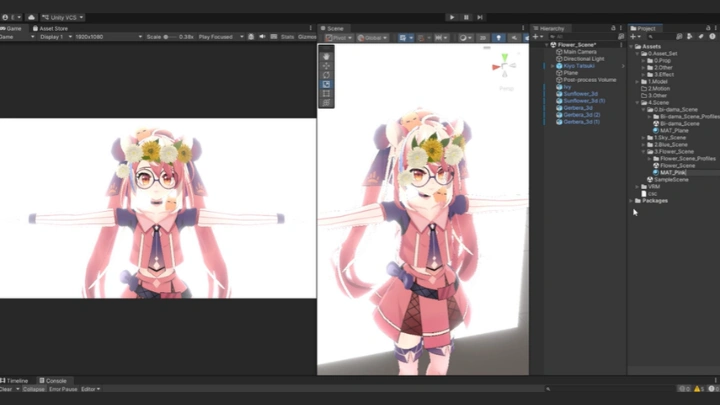The width and height of the screenshot is (720, 405).
Task: Open the Pivot dropdown
Action: (338, 38)
